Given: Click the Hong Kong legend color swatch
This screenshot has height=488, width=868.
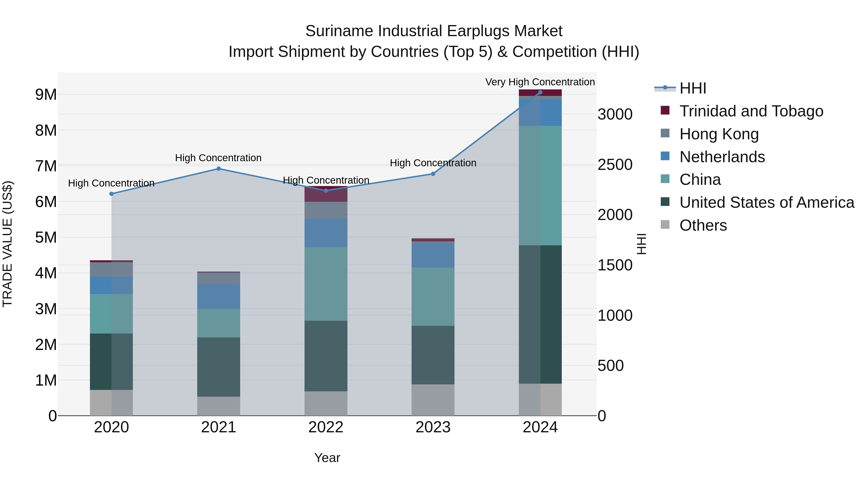Looking at the screenshot, I should pyautogui.click(x=665, y=133).
